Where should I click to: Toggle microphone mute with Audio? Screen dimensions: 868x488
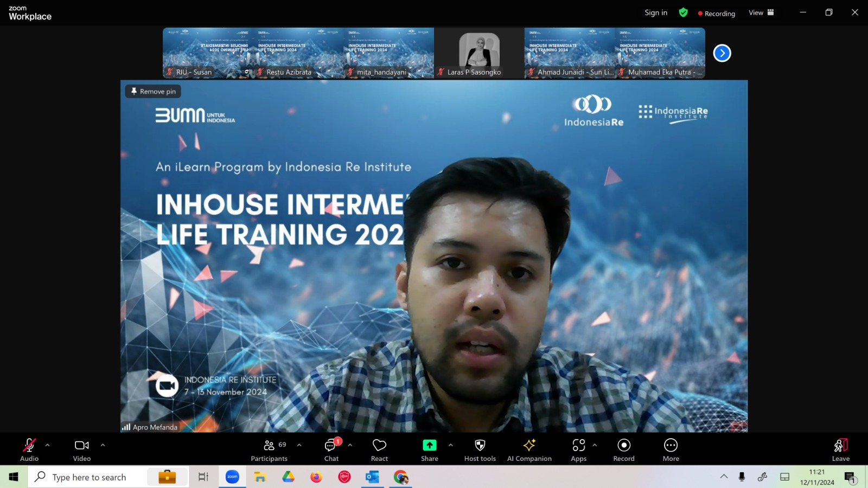(29, 450)
